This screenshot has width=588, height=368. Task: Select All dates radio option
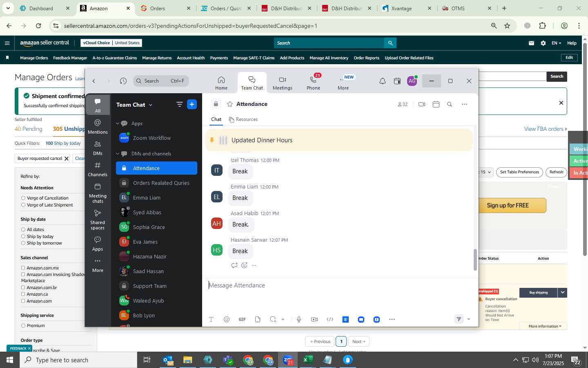pos(23,229)
